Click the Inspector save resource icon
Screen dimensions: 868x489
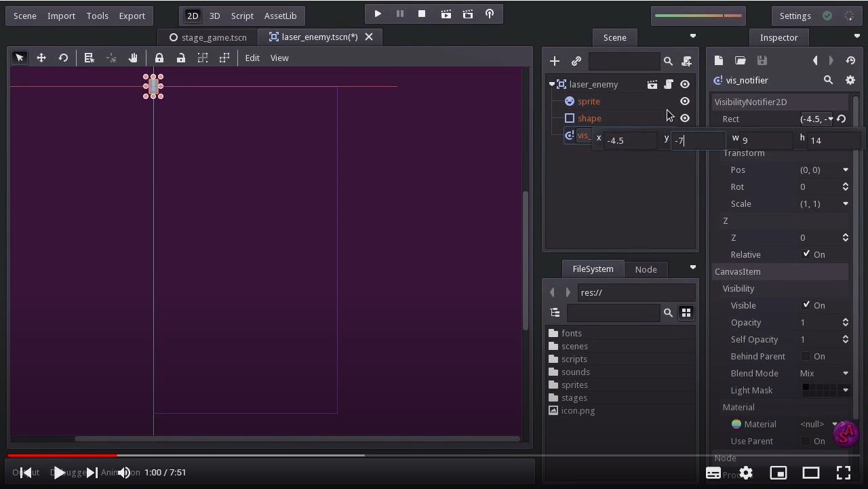(762, 60)
